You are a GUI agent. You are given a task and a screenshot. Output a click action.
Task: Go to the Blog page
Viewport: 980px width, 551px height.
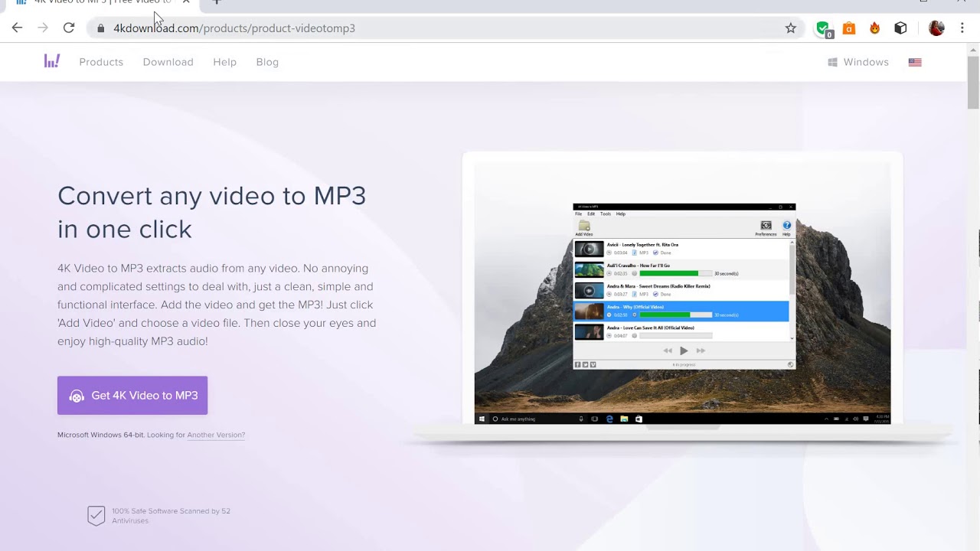coord(267,62)
